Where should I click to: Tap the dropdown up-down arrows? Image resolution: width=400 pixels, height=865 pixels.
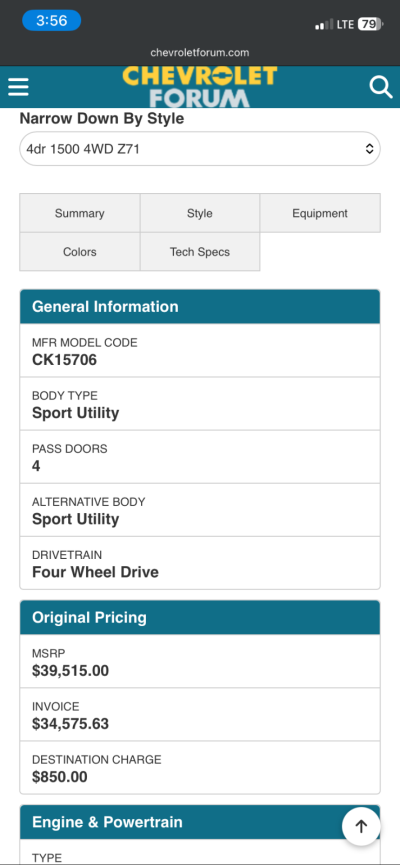coord(369,149)
